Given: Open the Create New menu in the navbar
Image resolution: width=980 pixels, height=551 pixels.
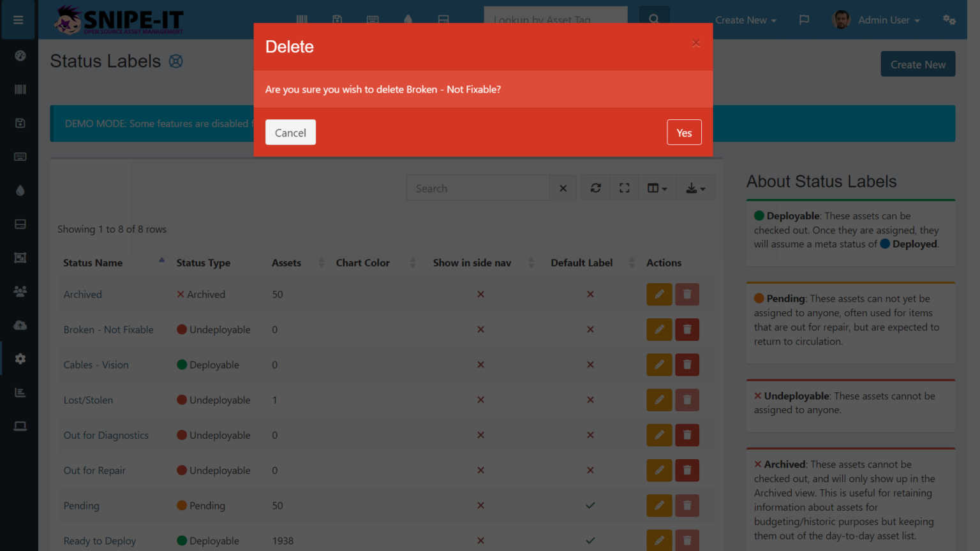Looking at the screenshot, I should click(745, 20).
